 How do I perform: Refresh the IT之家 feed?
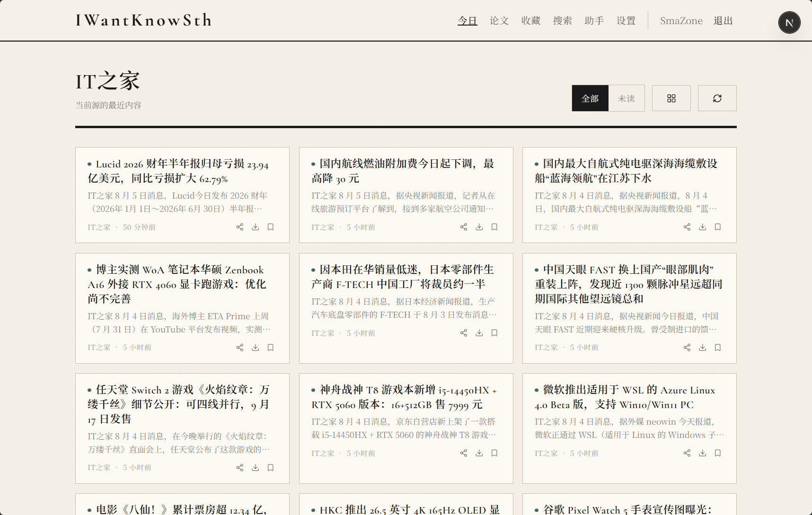(x=717, y=98)
